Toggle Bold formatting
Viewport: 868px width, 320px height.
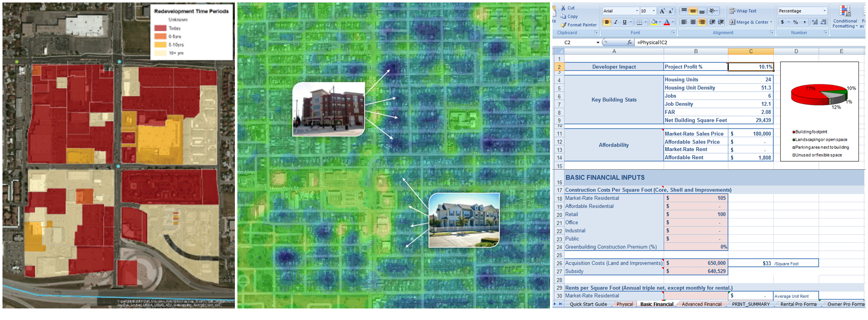click(x=607, y=22)
